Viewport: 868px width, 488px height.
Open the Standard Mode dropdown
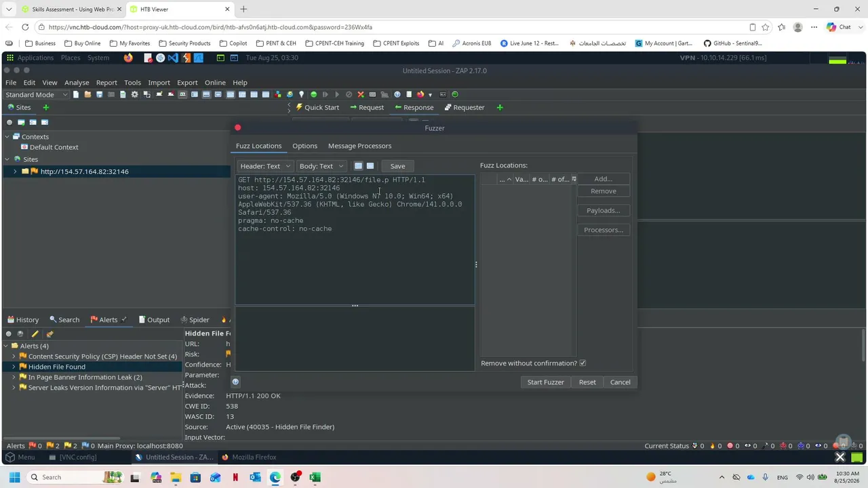[37, 95]
